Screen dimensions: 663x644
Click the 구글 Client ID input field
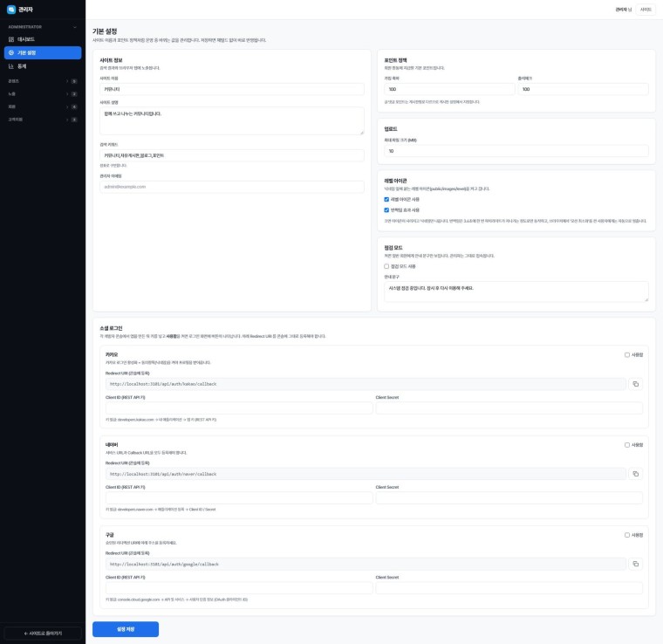point(239,588)
